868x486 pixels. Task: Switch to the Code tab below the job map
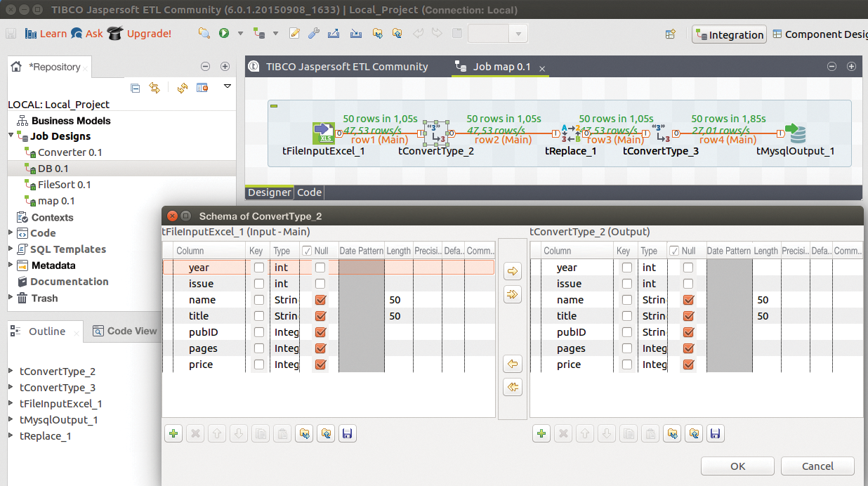[308, 192]
